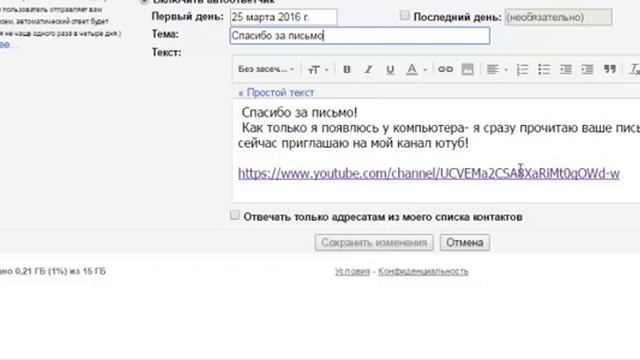
Task: Decrease indent of the text
Action: click(x=565, y=69)
